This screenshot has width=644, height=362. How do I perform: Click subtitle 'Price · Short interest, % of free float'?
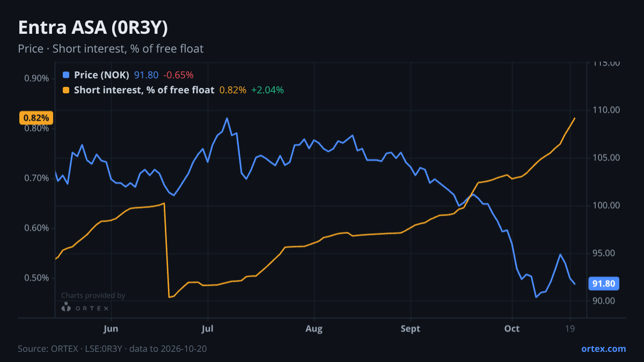(x=111, y=49)
